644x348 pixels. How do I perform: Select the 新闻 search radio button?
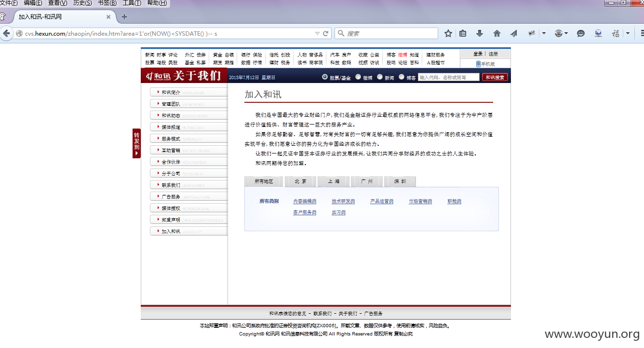click(x=380, y=77)
